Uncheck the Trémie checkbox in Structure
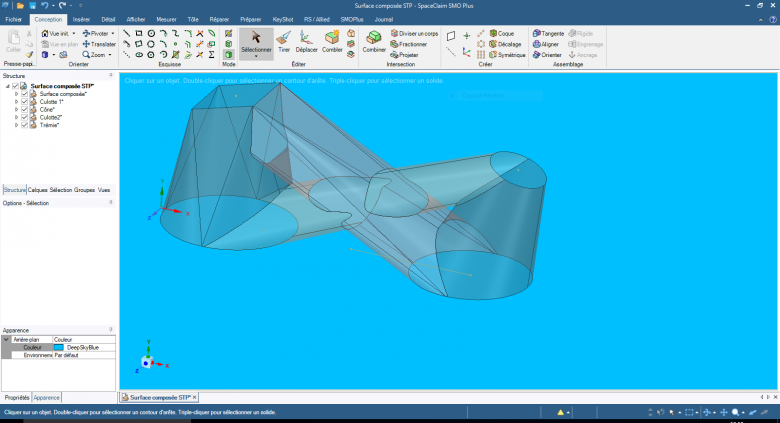This screenshot has width=780, height=423. [x=24, y=125]
